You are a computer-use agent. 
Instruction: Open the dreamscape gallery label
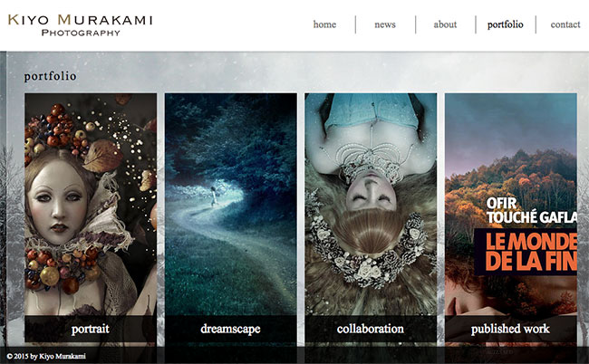pos(231,329)
